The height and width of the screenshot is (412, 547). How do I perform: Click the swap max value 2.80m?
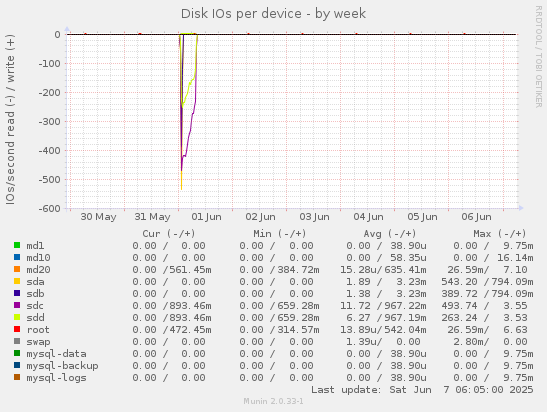(468, 342)
